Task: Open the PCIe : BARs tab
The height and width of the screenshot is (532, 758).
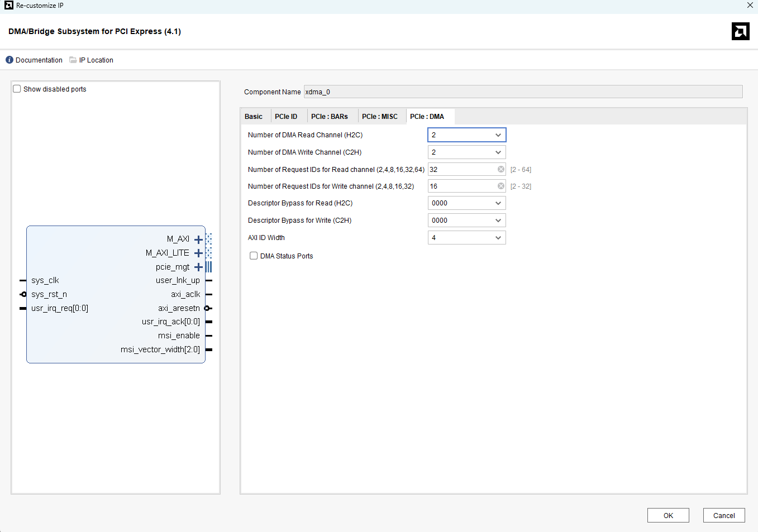Action: (329, 117)
